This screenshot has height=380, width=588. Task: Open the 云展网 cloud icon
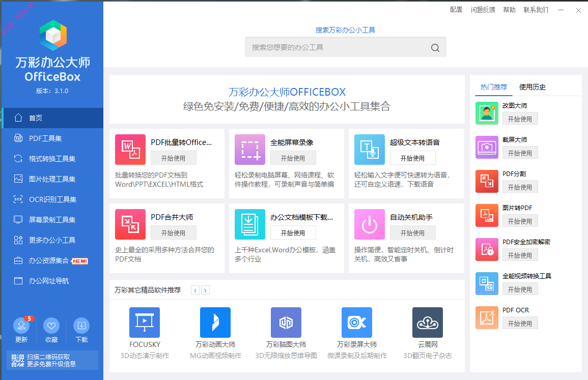click(428, 323)
